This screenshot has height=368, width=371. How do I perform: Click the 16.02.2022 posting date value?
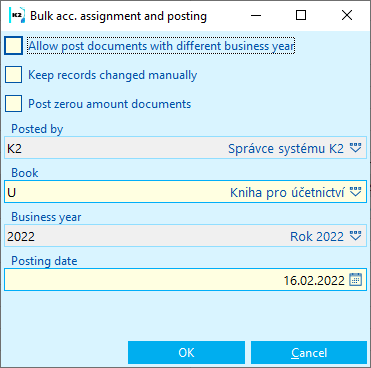pos(314,280)
